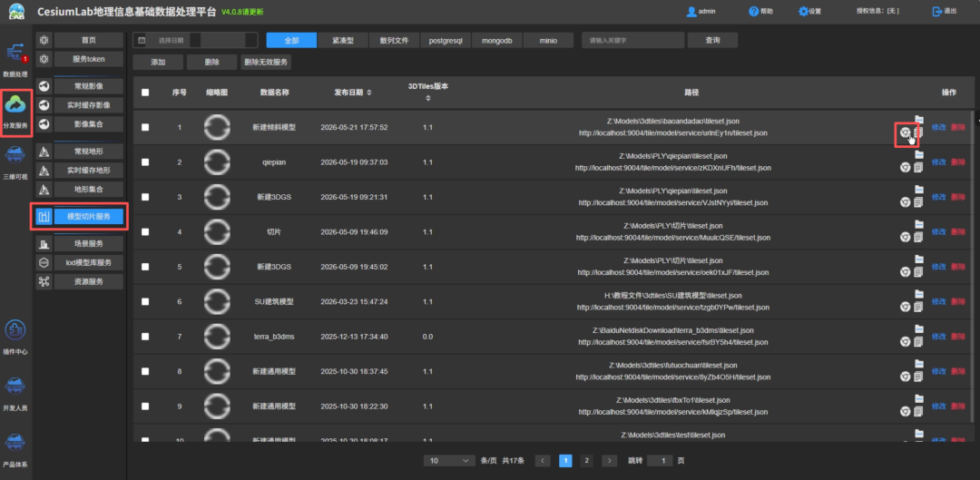This screenshot has height=480, width=980.
Task: Click 修改 for row 1 新建倾斜模型
Action: pyautogui.click(x=939, y=127)
